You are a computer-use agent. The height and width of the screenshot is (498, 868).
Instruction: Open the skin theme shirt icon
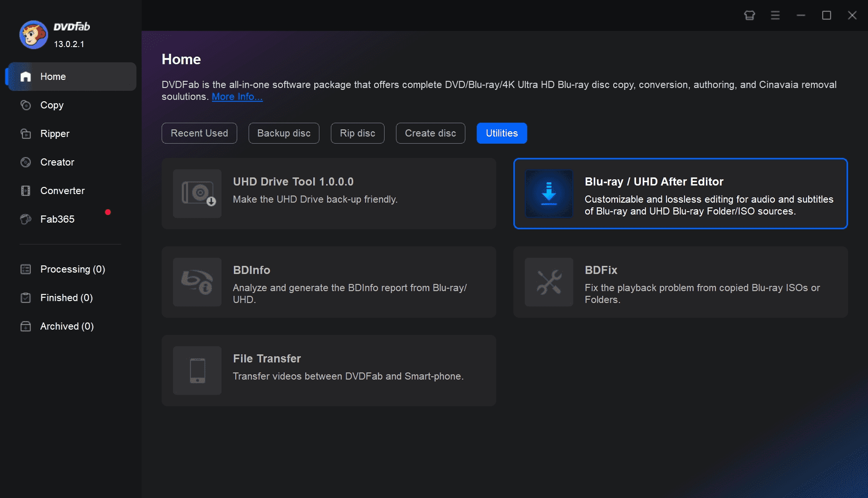[x=750, y=15]
